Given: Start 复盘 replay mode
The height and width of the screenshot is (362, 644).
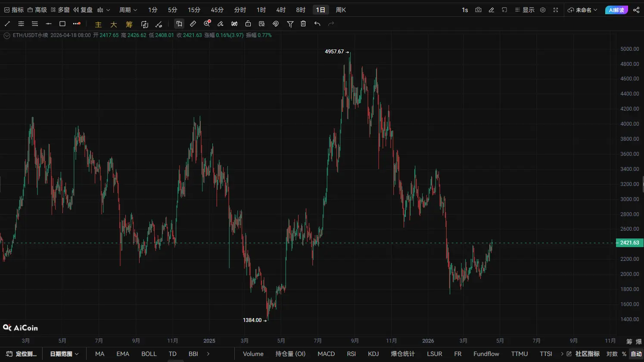Looking at the screenshot, I should 83,10.
